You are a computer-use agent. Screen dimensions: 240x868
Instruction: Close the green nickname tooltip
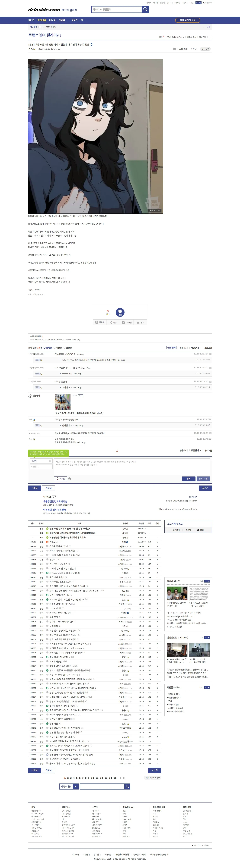(x=66, y=452)
